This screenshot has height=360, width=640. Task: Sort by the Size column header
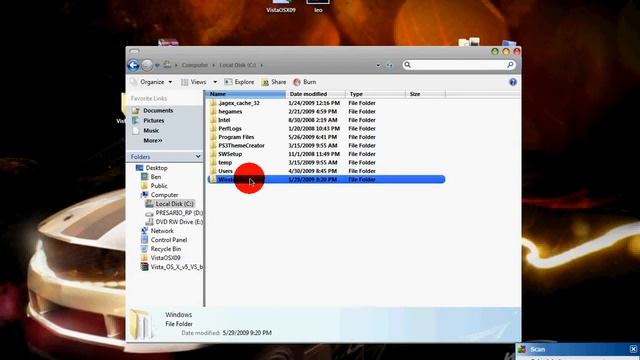pos(426,94)
